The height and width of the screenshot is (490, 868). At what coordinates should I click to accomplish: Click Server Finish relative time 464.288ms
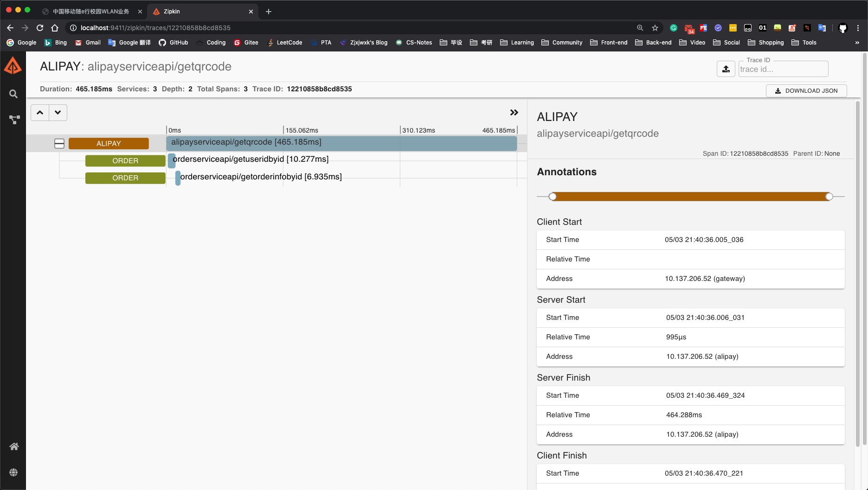pos(684,415)
